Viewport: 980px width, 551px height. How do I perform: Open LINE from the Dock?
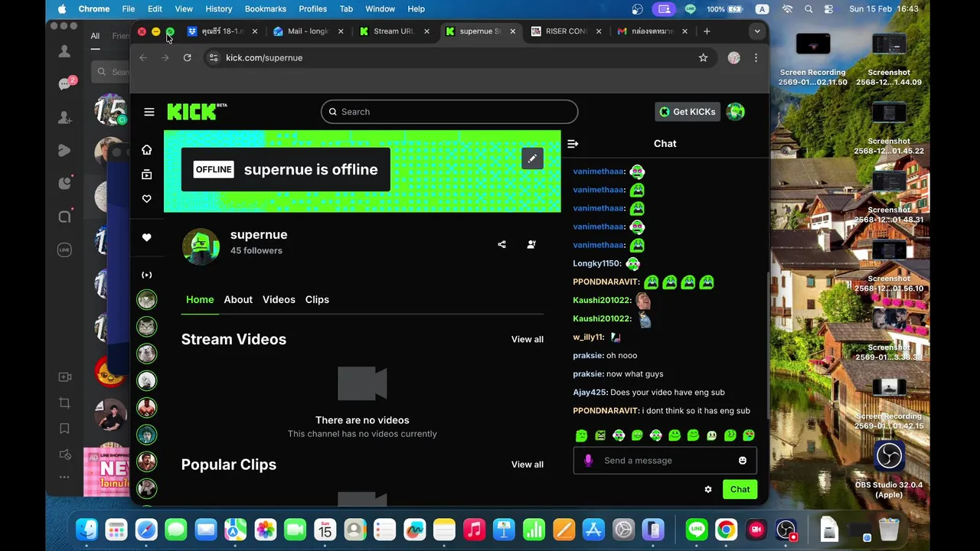pyautogui.click(x=697, y=530)
